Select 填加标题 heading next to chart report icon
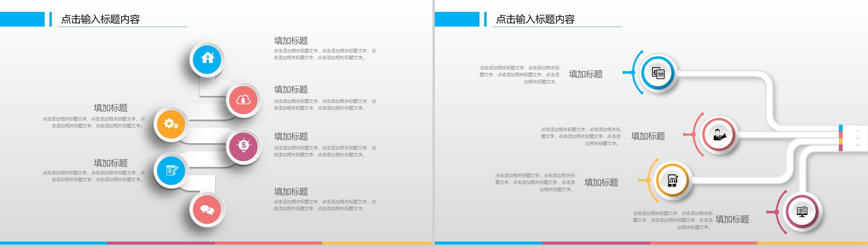868x247 pixels. tap(602, 182)
